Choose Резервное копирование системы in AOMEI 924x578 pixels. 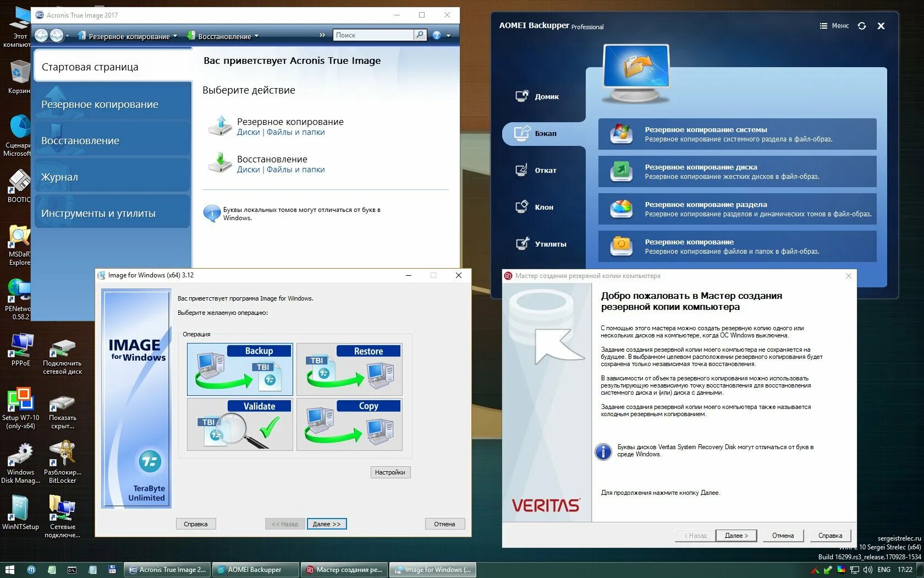coord(737,134)
